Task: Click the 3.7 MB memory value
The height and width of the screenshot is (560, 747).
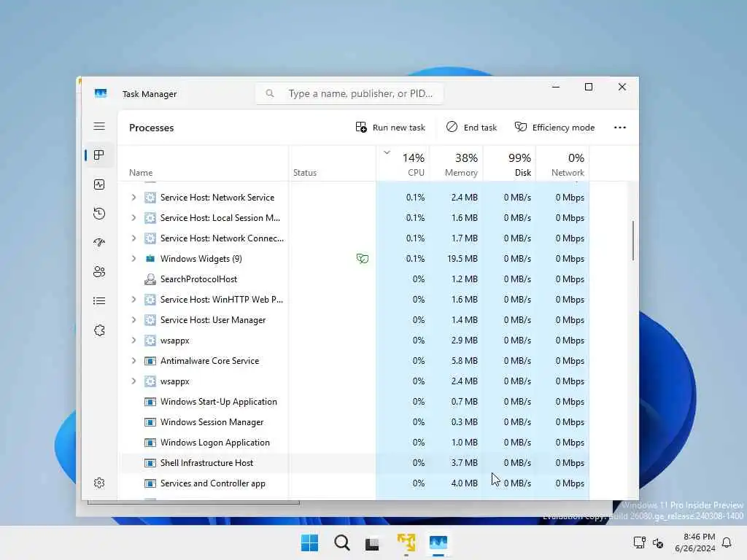Action: 465,463
